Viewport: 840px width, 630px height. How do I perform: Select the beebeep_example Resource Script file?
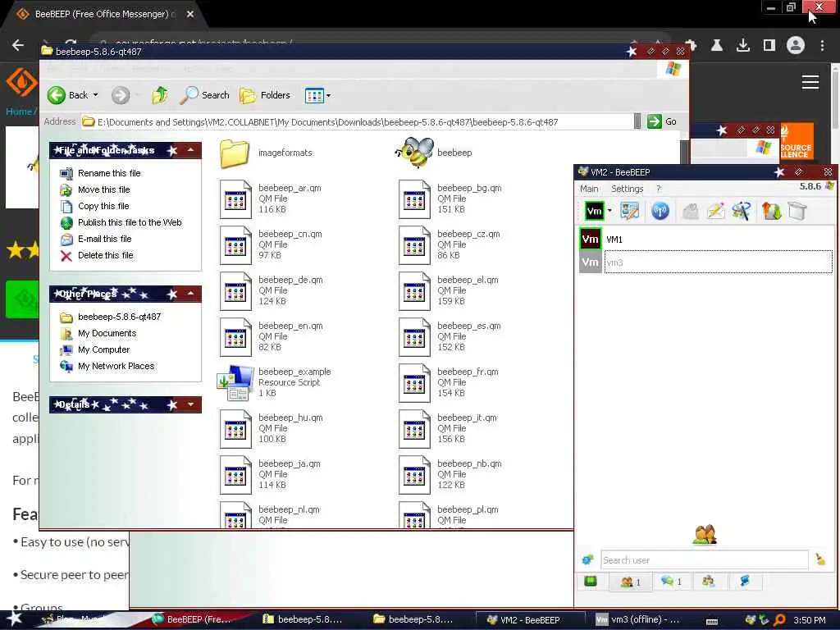274,382
